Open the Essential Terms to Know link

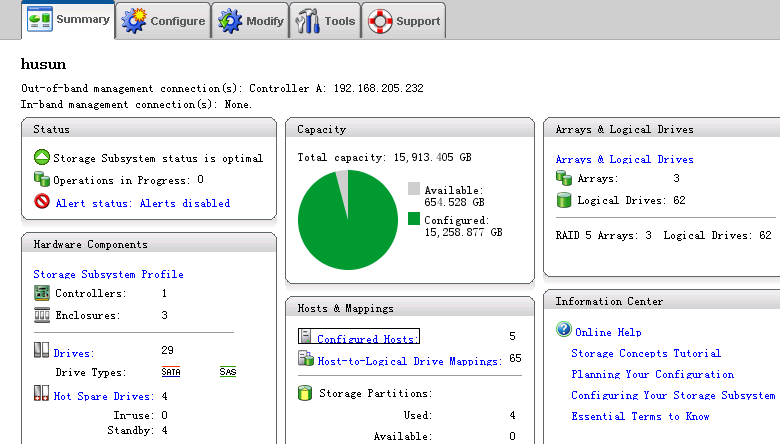tap(640, 417)
